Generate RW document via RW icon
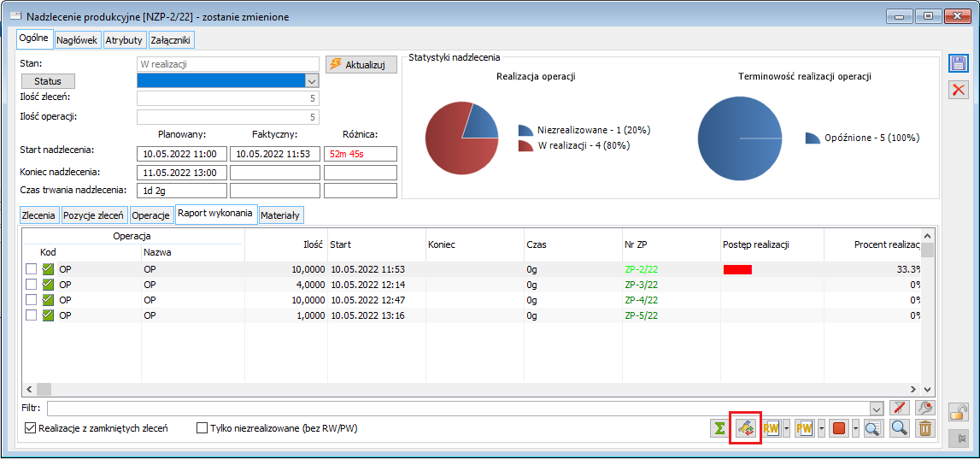Screen dimensions: 980x459 pyautogui.click(x=771, y=428)
